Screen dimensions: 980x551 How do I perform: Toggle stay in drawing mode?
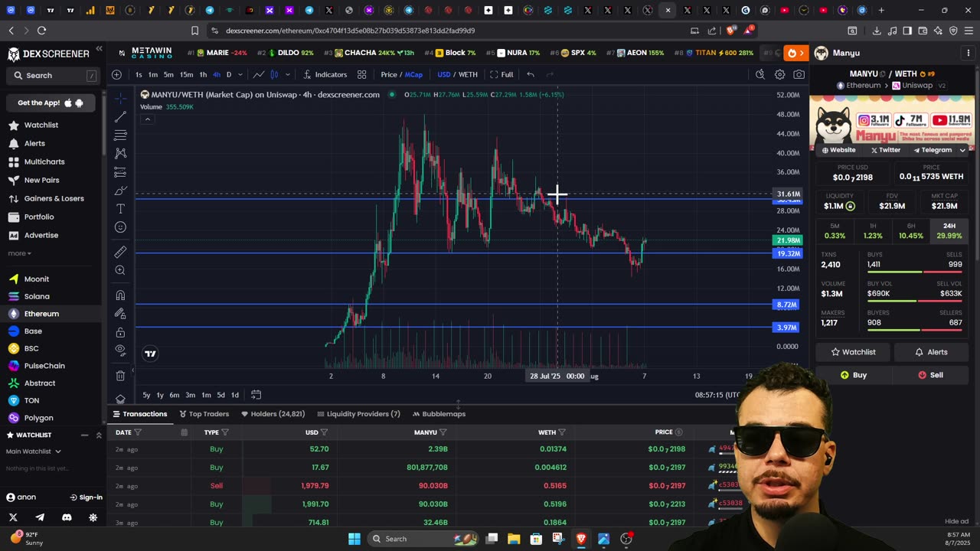(x=120, y=314)
